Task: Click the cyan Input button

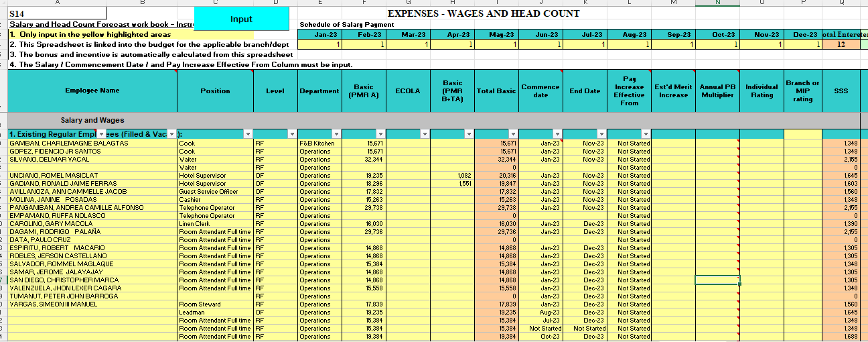Action: (241, 19)
